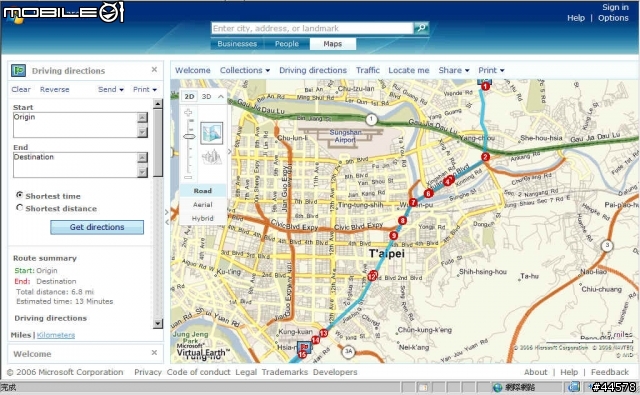Click Welcome in the map toolbar
The image size is (640, 395).
193,70
